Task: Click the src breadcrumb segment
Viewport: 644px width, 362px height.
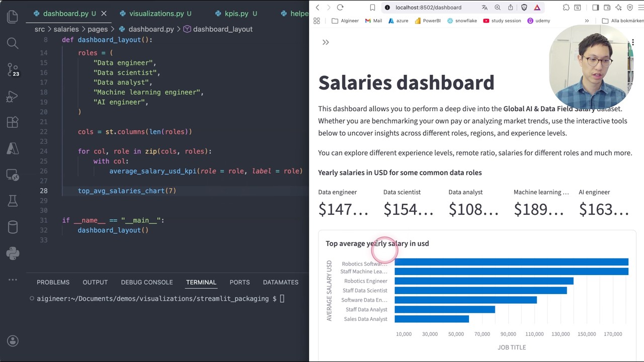Action: [x=39, y=29]
